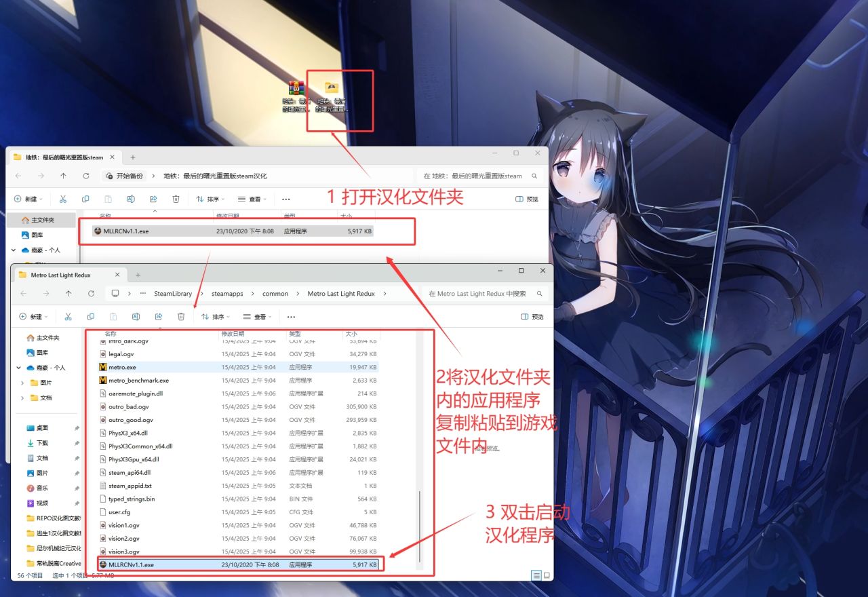The width and height of the screenshot is (868, 597).
Task: Go up one level in 地铁 steam汉化 window
Action: point(63,176)
